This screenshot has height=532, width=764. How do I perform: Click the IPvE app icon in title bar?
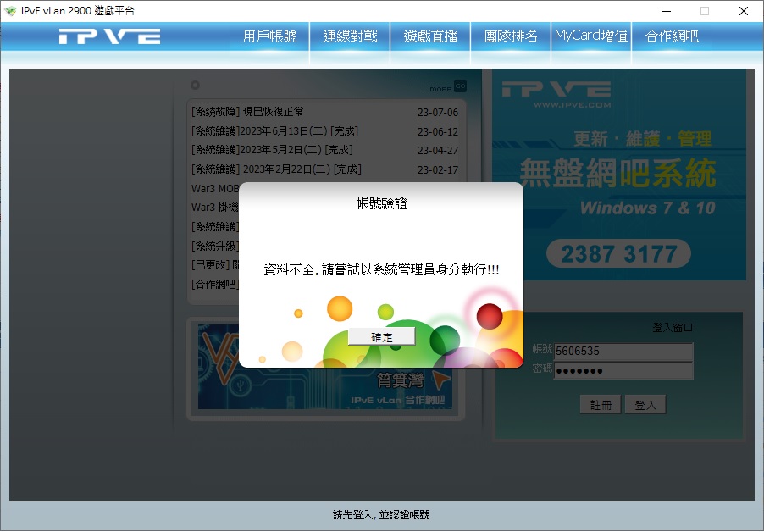pyautogui.click(x=10, y=11)
